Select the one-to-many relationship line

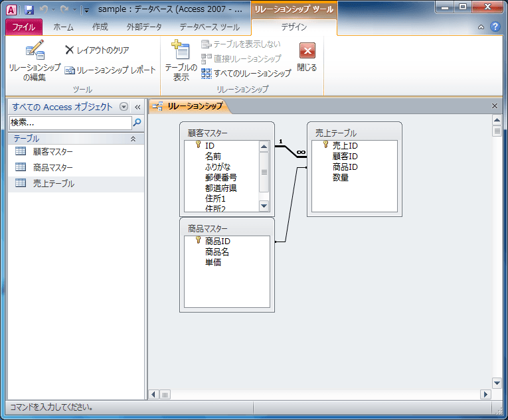tap(291, 151)
